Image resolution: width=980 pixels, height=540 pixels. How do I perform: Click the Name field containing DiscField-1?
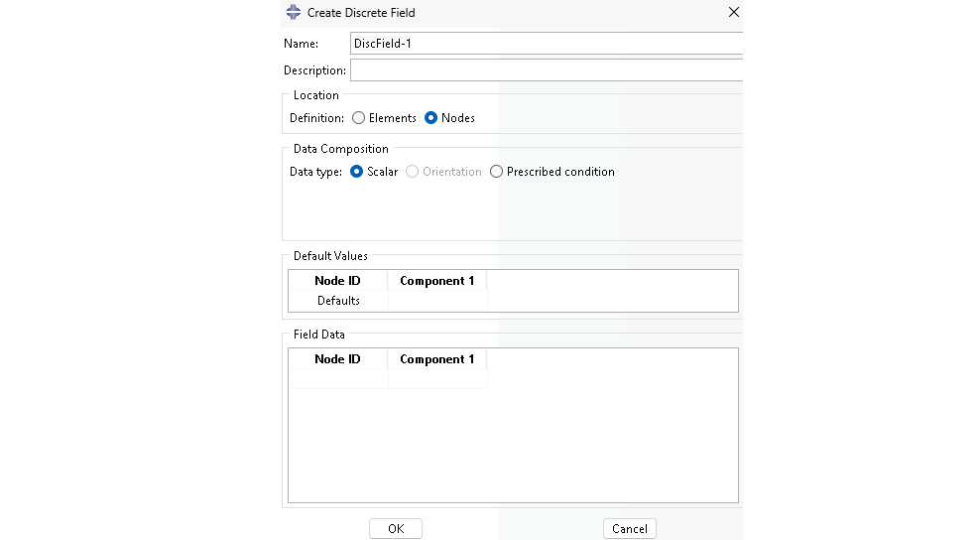tap(546, 44)
